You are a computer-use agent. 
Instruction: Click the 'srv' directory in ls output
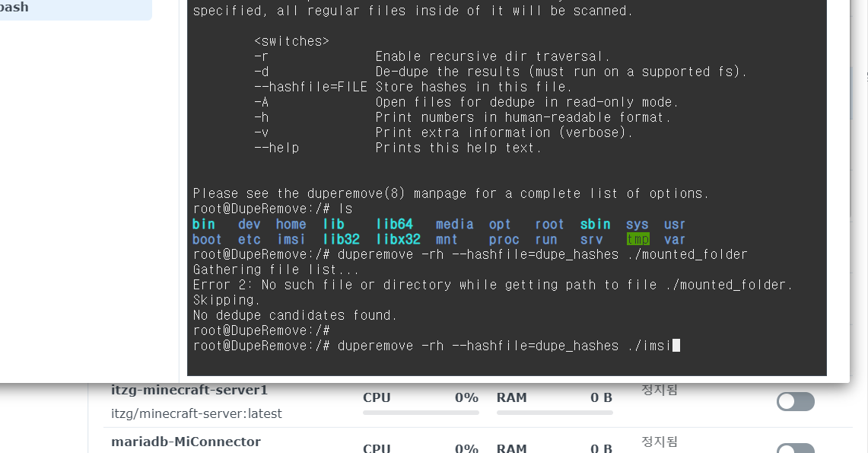(591, 239)
